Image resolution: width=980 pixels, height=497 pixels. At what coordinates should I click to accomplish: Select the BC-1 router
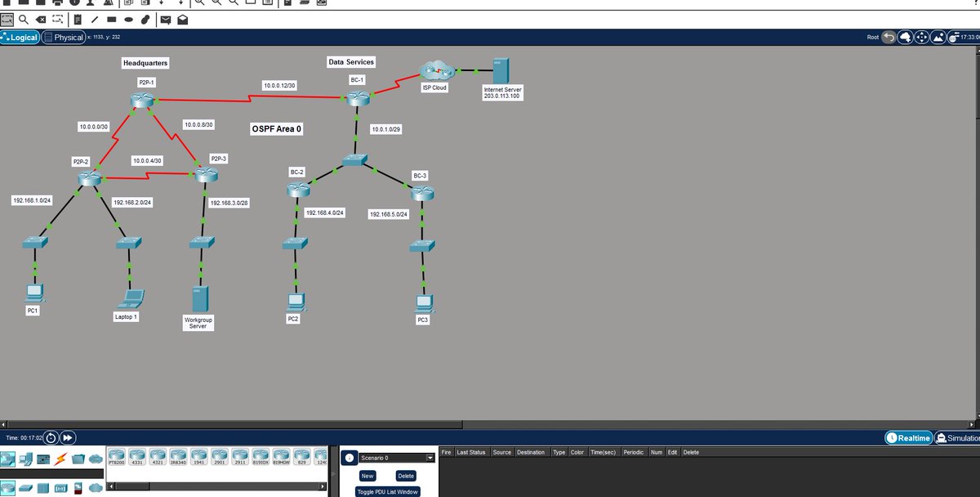click(x=358, y=99)
